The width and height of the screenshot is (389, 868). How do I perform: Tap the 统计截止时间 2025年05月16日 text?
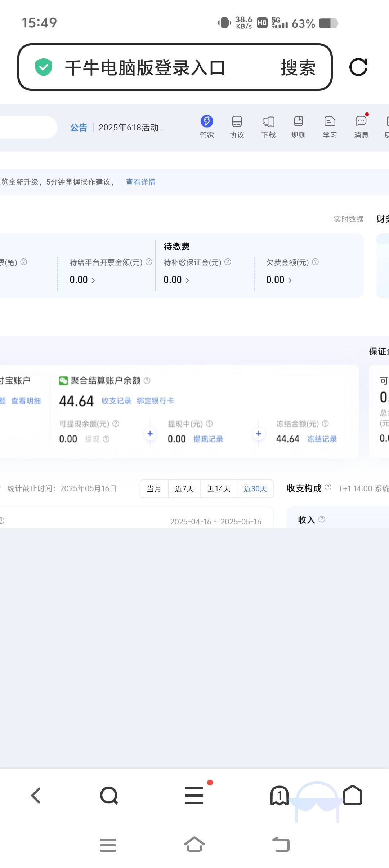point(62,488)
